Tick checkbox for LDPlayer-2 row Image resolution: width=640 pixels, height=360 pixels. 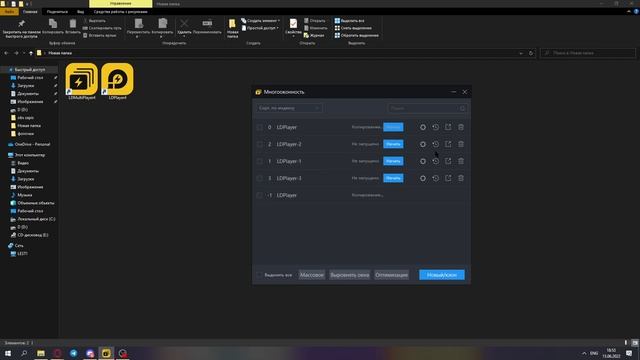pos(260,144)
